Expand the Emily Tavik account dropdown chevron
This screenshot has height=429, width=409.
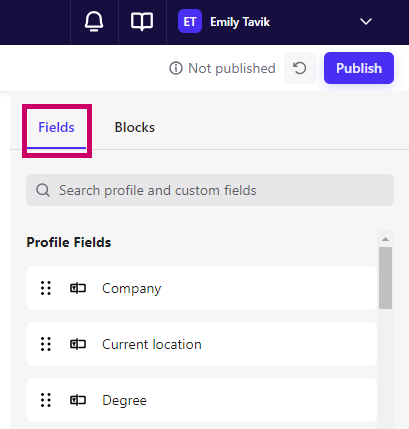point(366,22)
